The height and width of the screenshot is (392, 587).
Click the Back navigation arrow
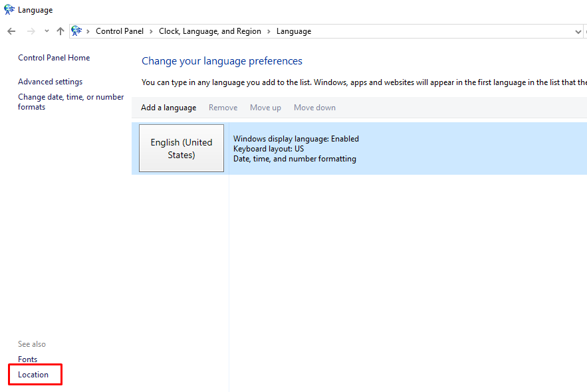click(x=11, y=31)
